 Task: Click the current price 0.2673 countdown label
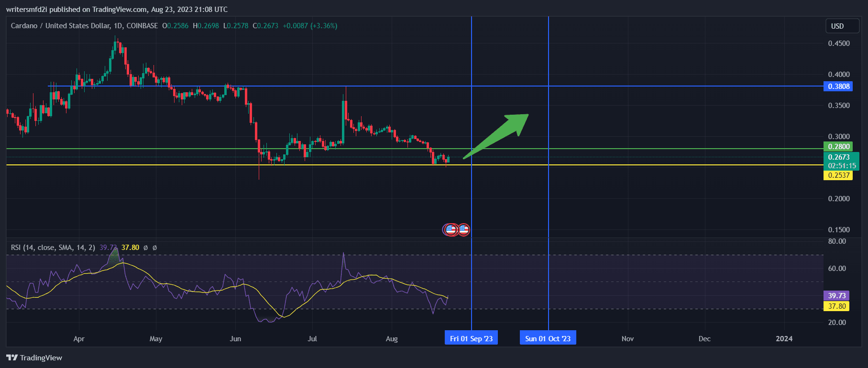(x=841, y=161)
